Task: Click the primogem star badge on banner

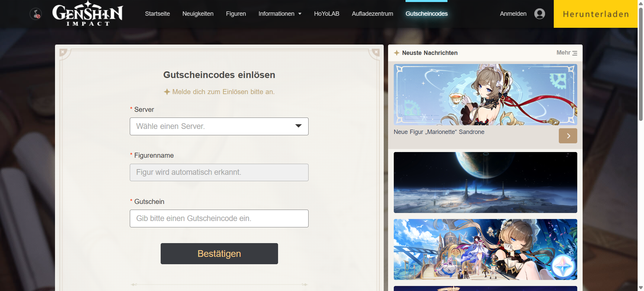Action: [563, 266]
